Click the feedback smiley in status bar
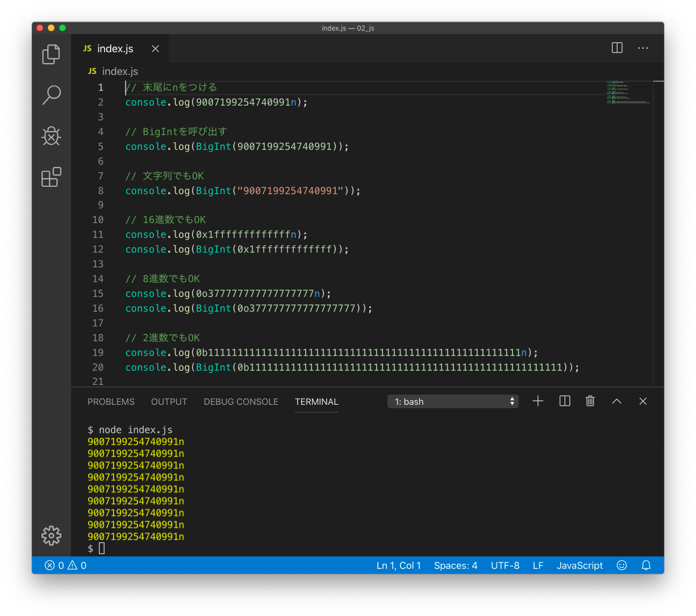 point(622,565)
